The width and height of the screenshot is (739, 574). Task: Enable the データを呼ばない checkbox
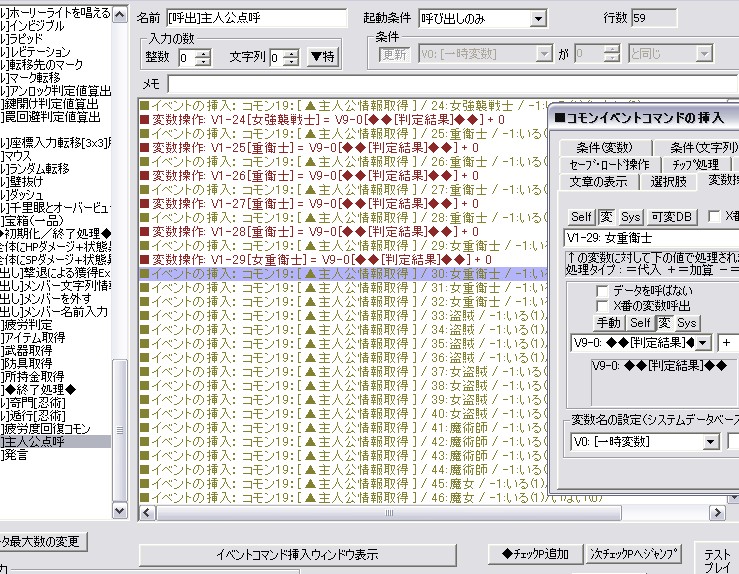point(602,291)
